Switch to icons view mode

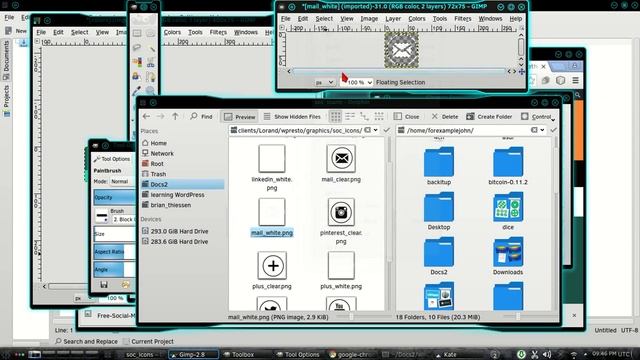(x=336, y=117)
